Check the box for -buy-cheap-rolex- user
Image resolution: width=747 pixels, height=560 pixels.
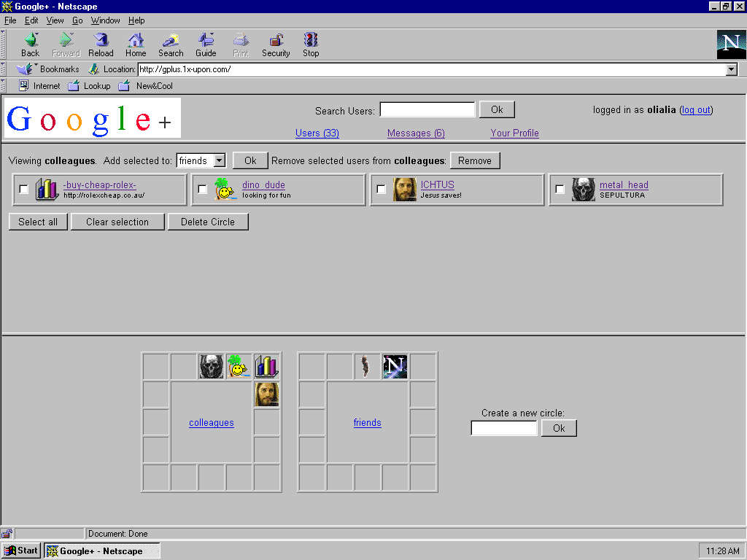(x=24, y=190)
